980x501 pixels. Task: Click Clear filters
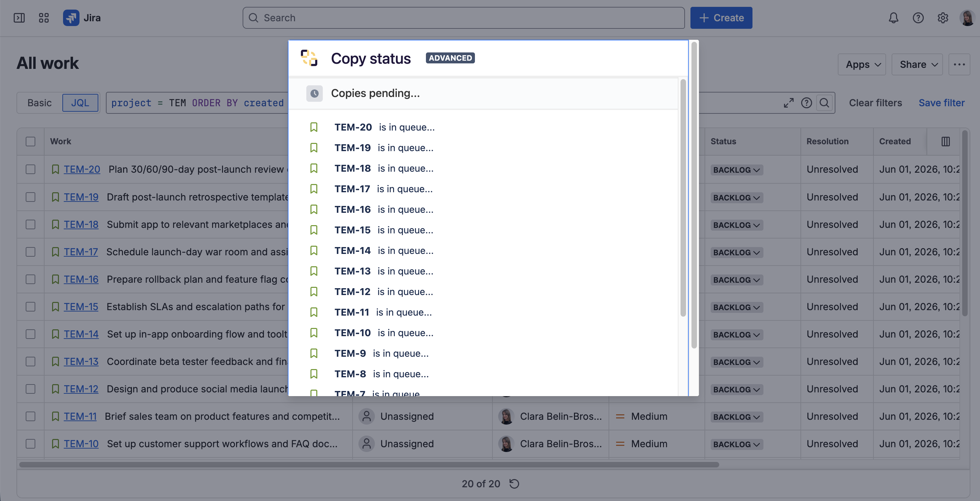pos(875,103)
